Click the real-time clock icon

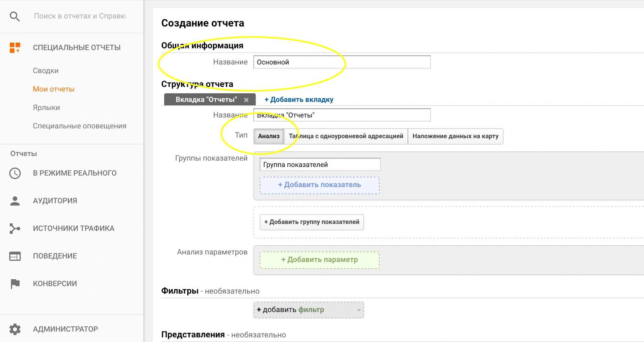[x=15, y=173]
